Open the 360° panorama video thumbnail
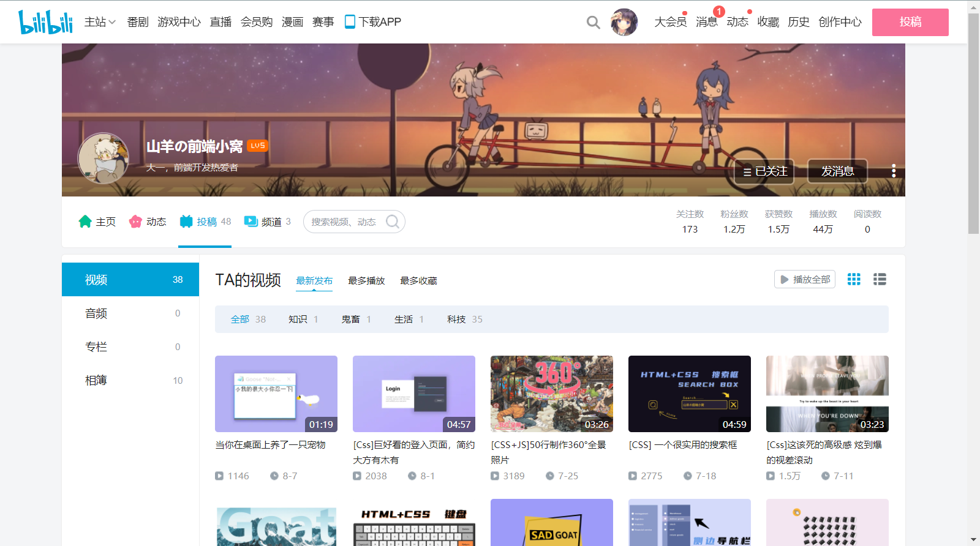The height and width of the screenshot is (546, 980). pos(552,394)
